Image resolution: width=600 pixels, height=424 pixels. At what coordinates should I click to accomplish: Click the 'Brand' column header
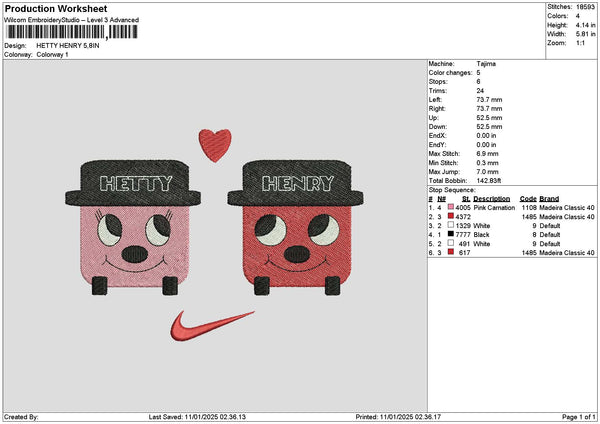pyautogui.click(x=549, y=199)
